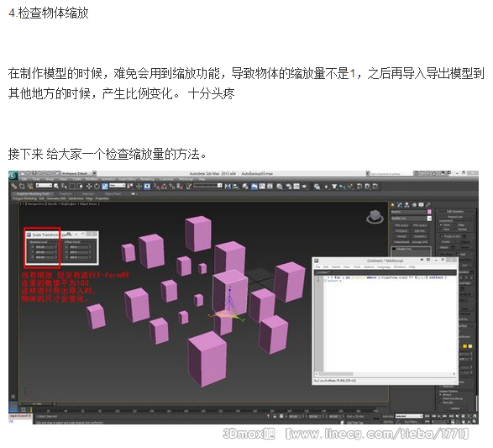Activate the Select and Move tool
The height and width of the screenshot is (448, 493).
(89, 187)
